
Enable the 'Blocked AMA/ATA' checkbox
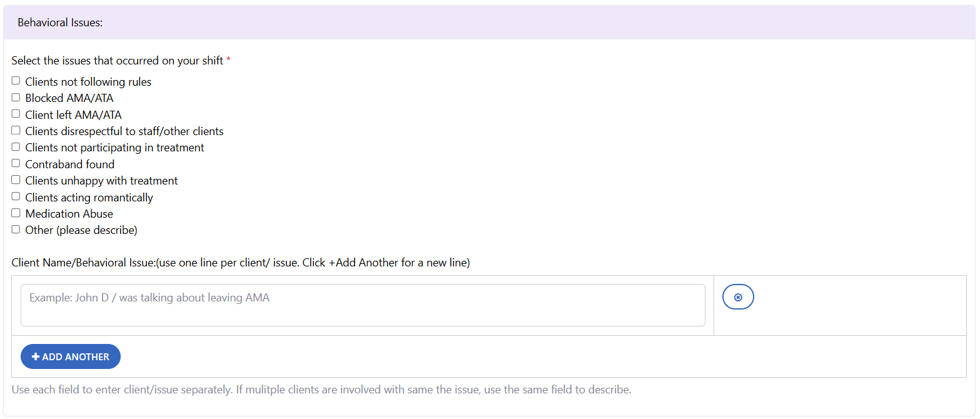[16, 98]
